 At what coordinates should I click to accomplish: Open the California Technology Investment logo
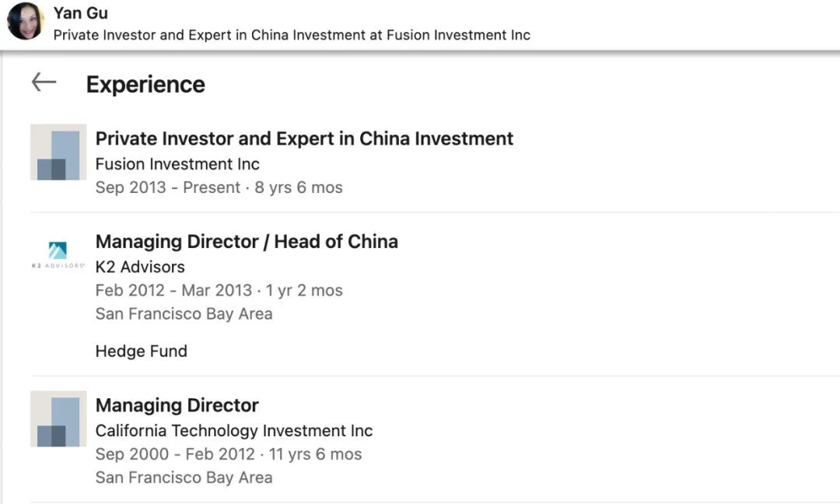pyautogui.click(x=58, y=419)
